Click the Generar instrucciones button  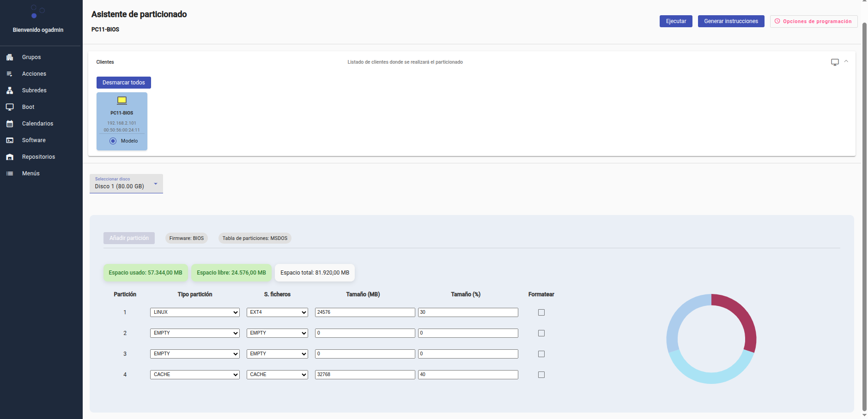tap(731, 21)
